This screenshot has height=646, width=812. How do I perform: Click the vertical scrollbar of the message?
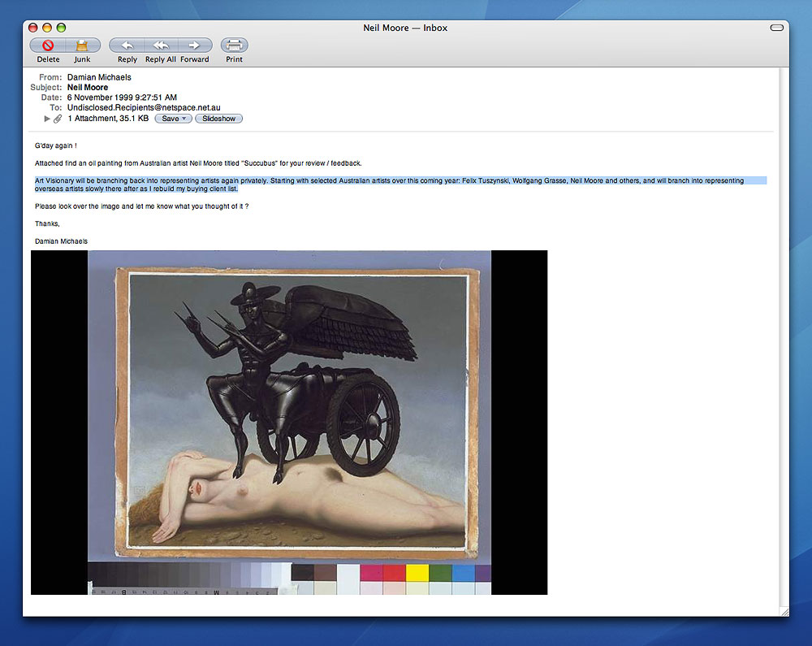tap(784, 336)
